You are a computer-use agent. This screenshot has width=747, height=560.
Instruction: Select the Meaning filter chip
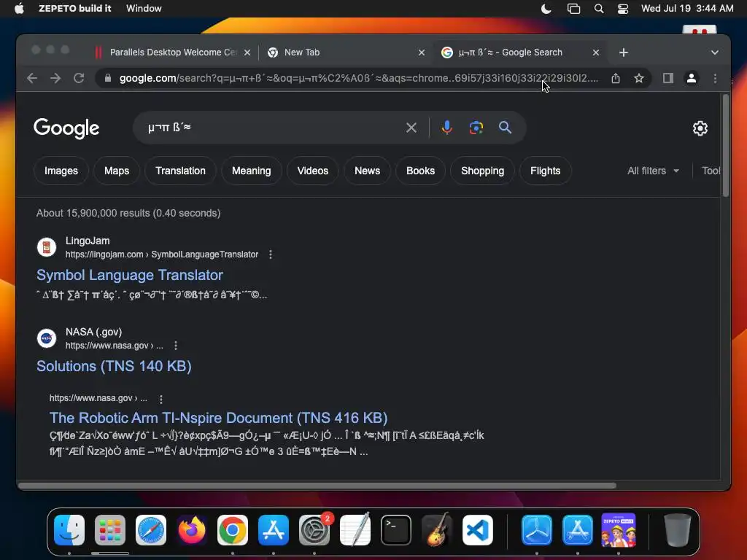(252, 171)
